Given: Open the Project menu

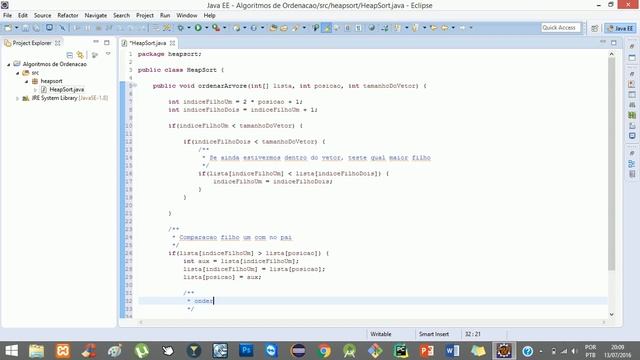Looking at the screenshot, I should click(145, 16).
